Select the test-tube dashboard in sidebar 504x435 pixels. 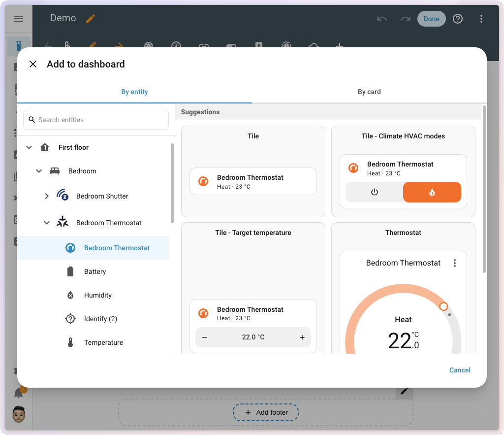tap(19, 46)
